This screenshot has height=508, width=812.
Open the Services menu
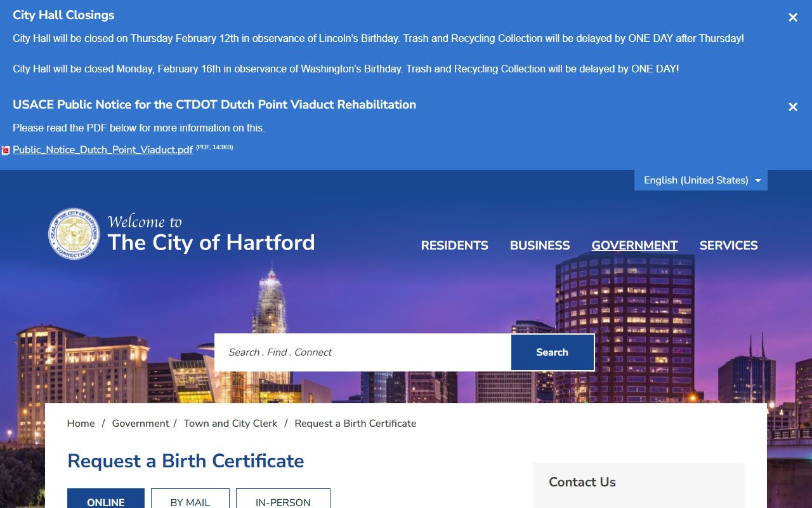pos(728,245)
